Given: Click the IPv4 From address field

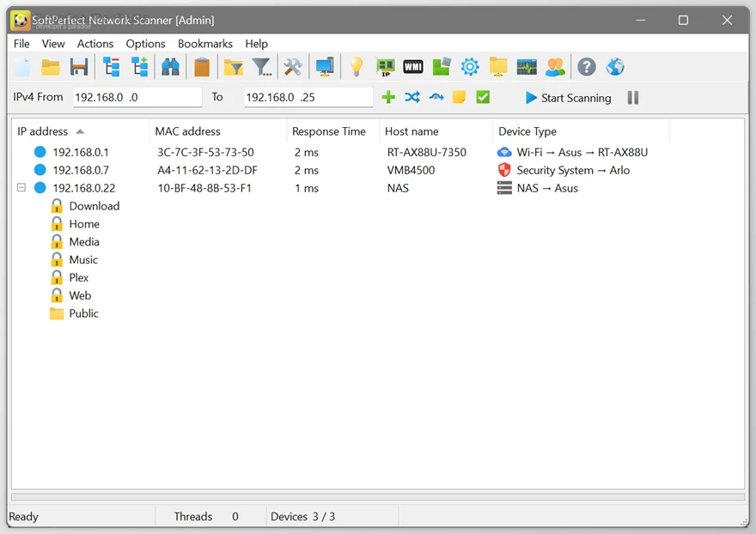Looking at the screenshot, I should point(137,97).
